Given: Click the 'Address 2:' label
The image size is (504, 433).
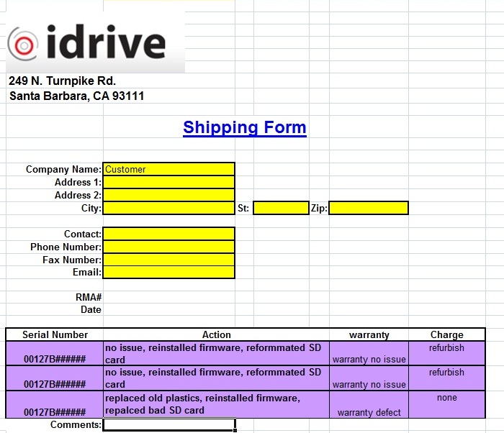Looking at the screenshot, I should click(x=78, y=195).
